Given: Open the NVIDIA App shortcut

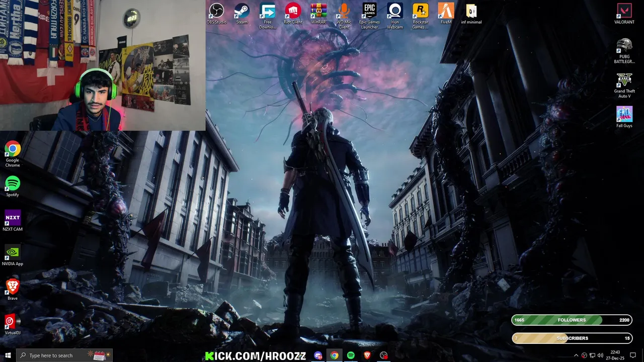Looking at the screenshot, I should coord(13,256).
